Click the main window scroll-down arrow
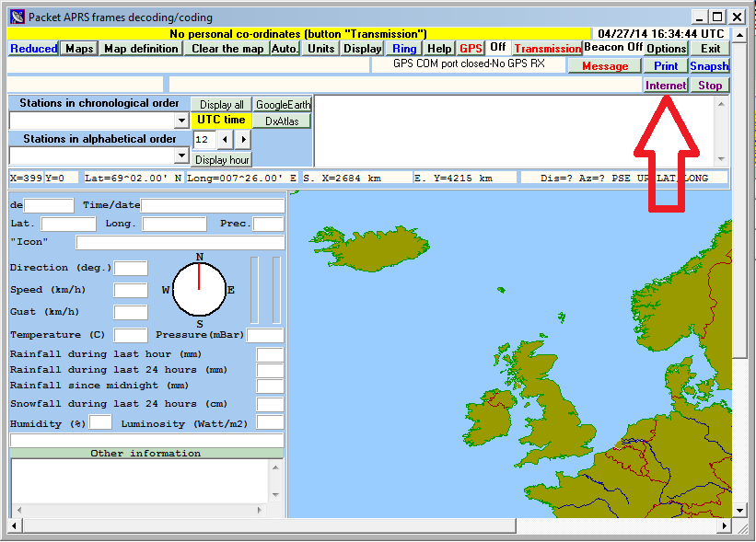Image resolution: width=756 pixels, height=542 pixels. click(739, 510)
